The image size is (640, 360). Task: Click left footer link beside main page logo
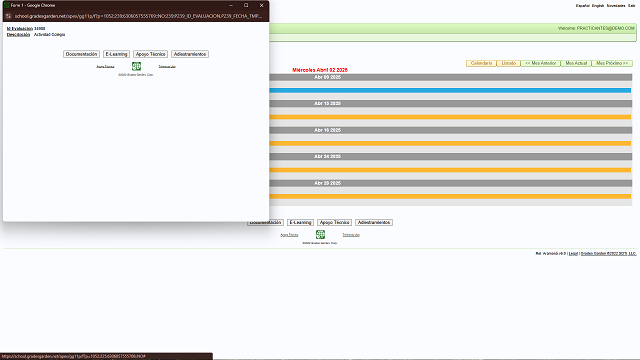click(x=289, y=235)
